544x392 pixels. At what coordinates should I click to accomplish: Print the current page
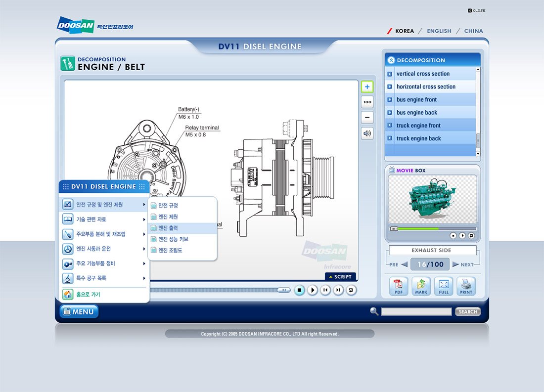[x=466, y=286]
